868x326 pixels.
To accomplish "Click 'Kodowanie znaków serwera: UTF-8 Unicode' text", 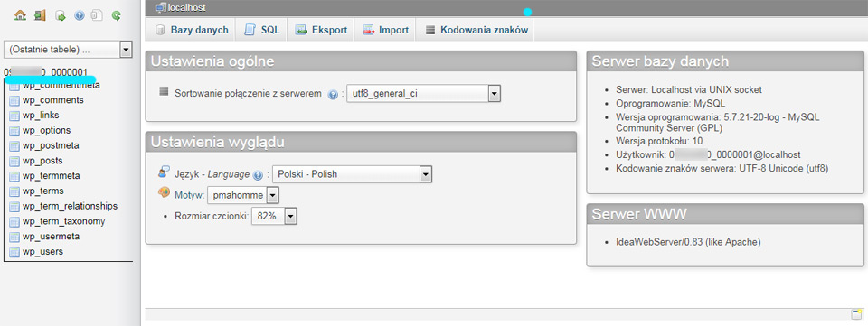I will coord(722,169).
